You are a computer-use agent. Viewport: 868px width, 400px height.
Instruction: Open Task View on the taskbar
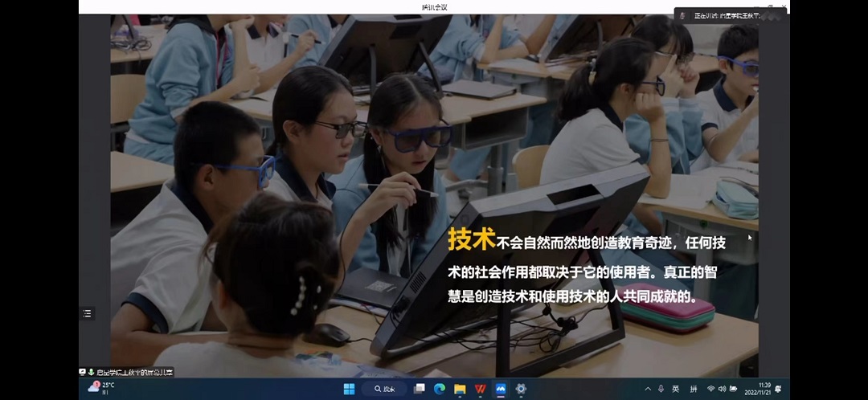tap(420, 389)
